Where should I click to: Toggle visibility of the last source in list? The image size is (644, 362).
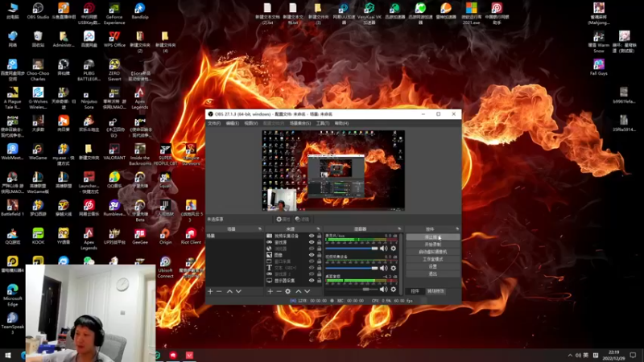click(312, 281)
